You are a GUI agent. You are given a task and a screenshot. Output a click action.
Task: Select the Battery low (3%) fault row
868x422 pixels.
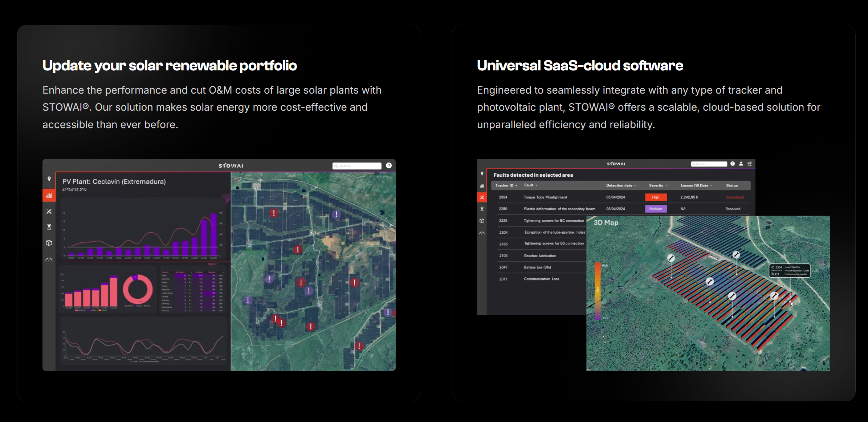coord(537,267)
